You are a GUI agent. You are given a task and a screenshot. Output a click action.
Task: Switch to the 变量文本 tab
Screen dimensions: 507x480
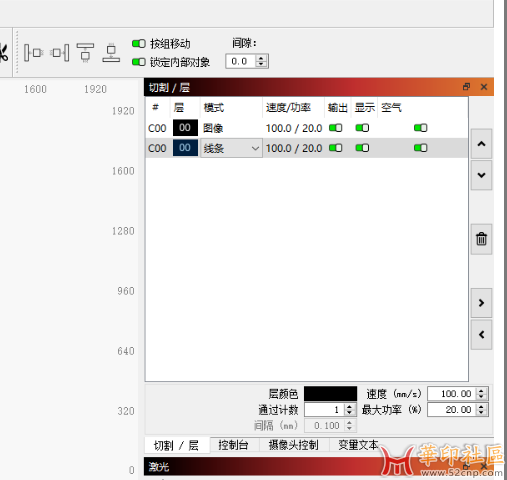358,445
